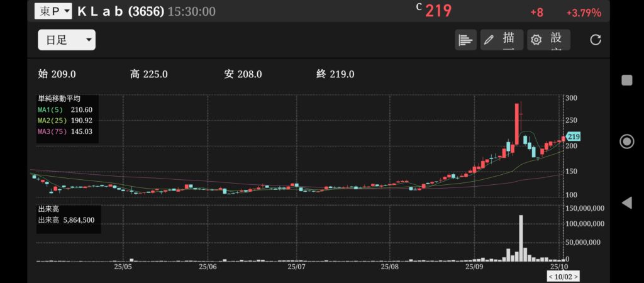The height and width of the screenshot is (283, 644).
Task: Tap the MA1(5) legend entry
Action: click(x=65, y=109)
